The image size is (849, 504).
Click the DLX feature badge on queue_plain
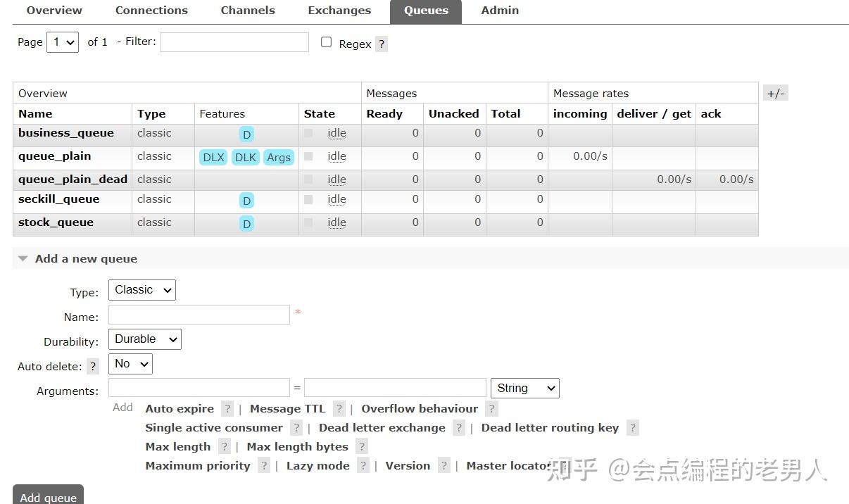point(213,157)
